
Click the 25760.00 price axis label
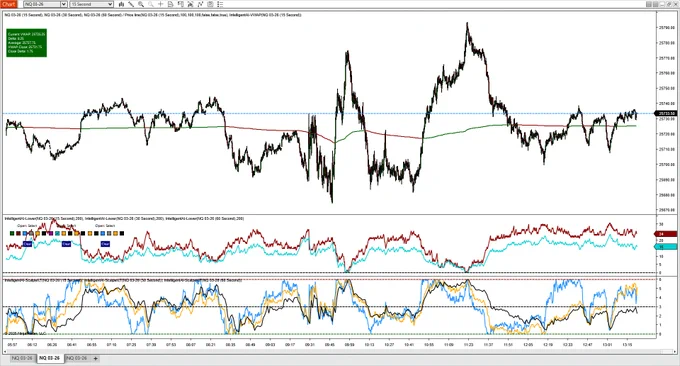pos(667,73)
